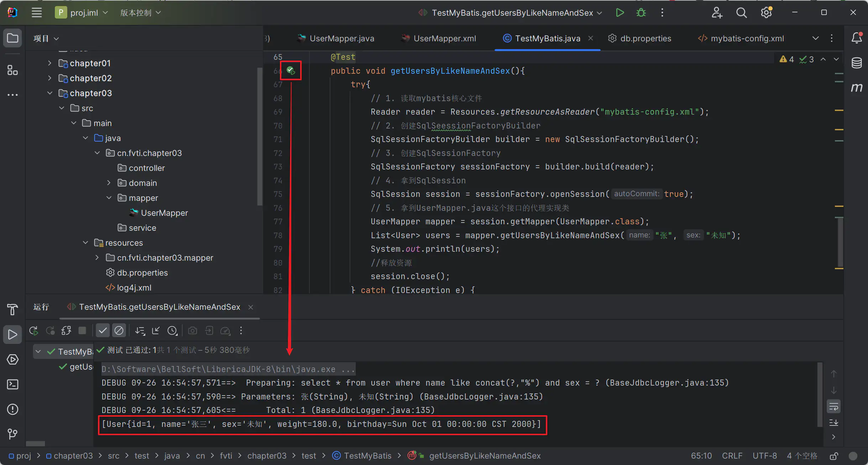This screenshot has height=465, width=868.
Task: Click the 65:10 cursor position indicator
Action: [x=701, y=456]
